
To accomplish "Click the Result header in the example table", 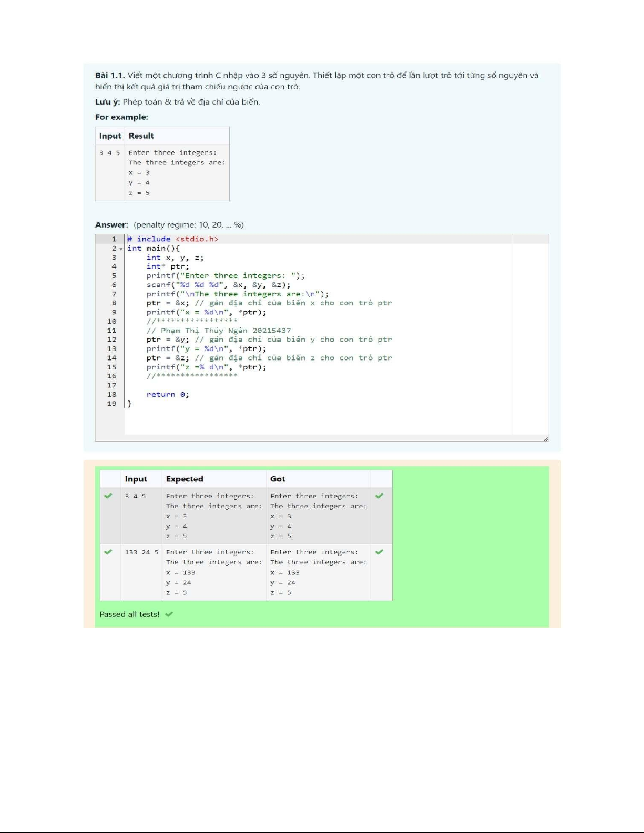I will (x=141, y=136).
